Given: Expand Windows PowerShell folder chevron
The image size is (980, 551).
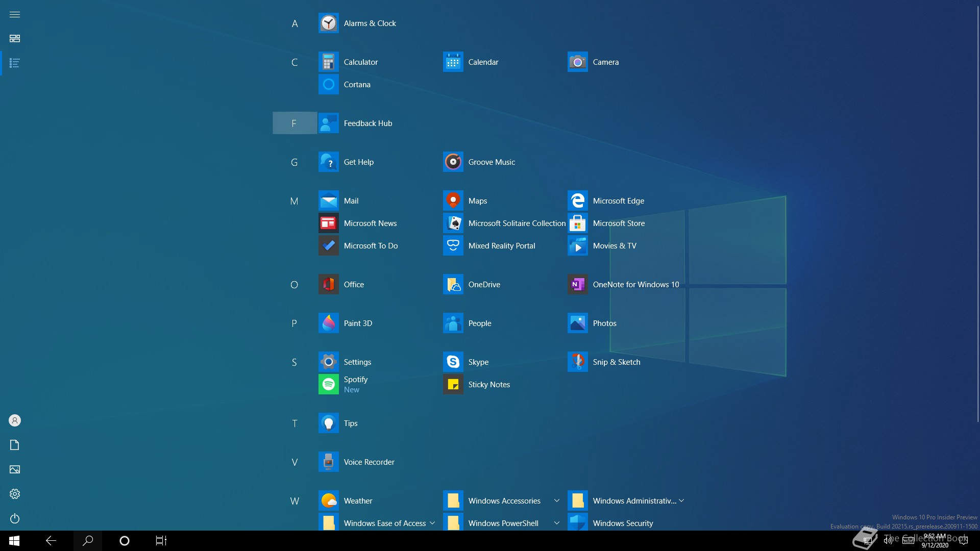Looking at the screenshot, I should click(556, 523).
